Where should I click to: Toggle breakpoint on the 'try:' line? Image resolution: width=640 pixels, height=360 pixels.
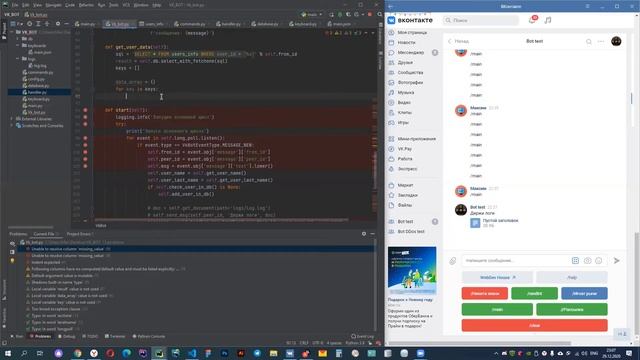click(85, 124)
